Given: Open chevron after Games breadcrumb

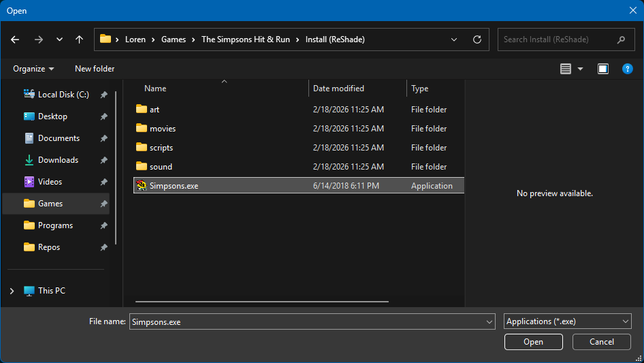Looking at the screenshot, I should pyautogui.click(x=193, y=40).
